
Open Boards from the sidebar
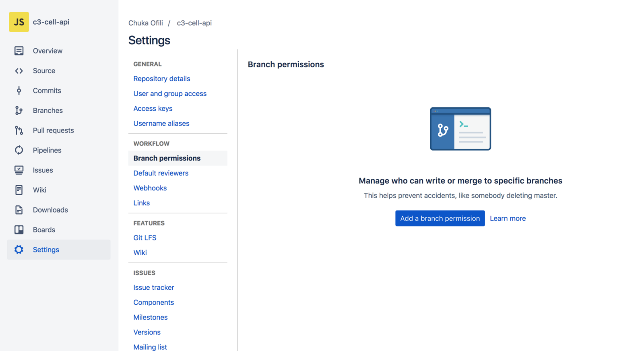(x=44, y=230)
